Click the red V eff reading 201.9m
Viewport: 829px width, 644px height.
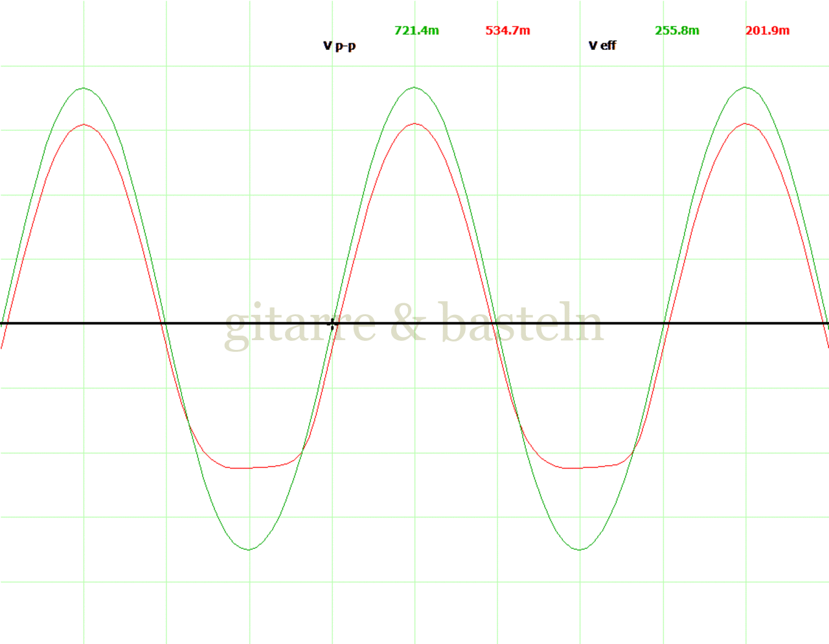(x=767, y=30)
